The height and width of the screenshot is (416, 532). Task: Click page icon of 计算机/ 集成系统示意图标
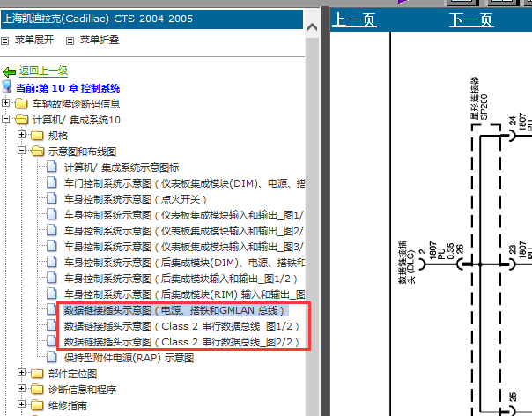click(x=52, y=167)
